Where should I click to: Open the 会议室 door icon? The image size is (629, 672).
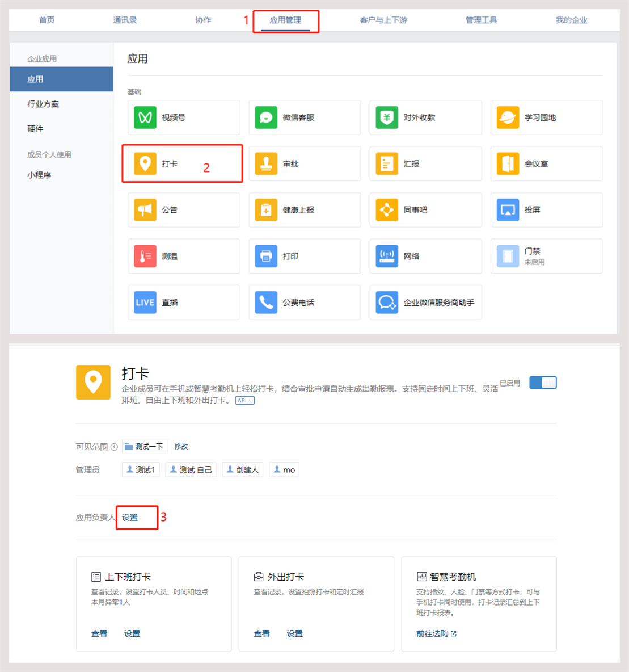click(508, 163)
